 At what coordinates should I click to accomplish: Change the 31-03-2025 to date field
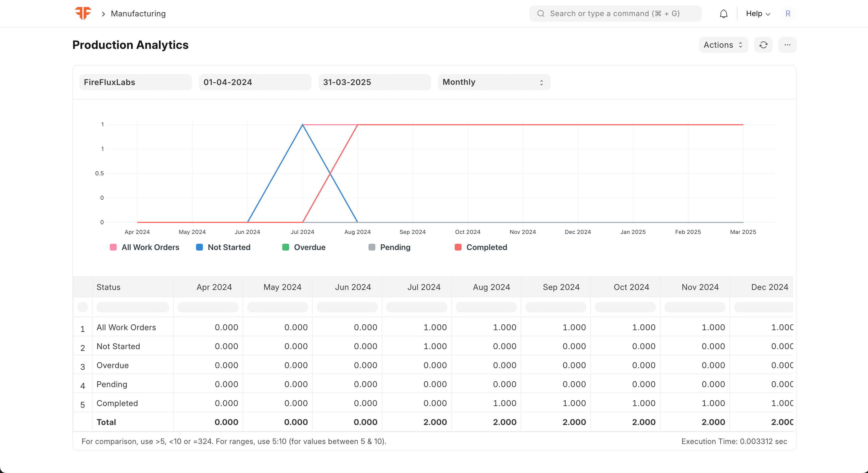[x=374, y=82]
